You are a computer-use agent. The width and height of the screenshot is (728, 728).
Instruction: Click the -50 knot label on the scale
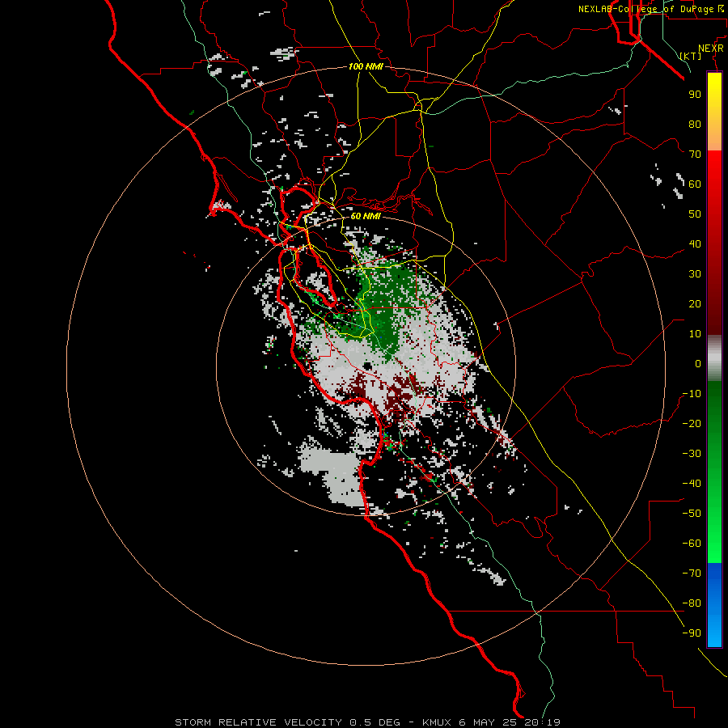(x=692, y=514)
